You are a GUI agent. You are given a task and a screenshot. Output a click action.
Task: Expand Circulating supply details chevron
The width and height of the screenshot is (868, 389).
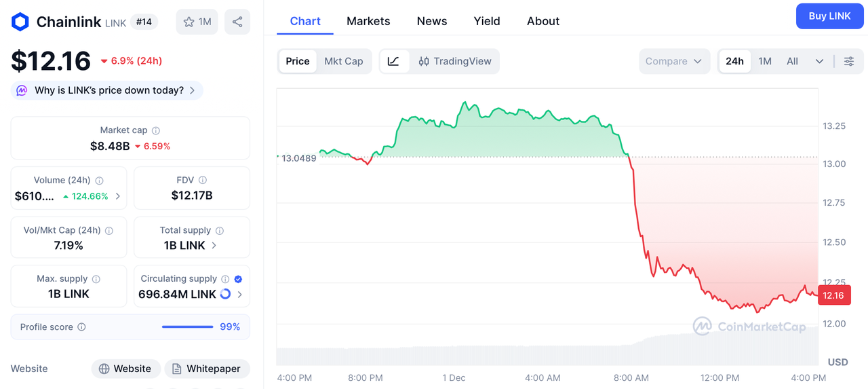point(239,294)
